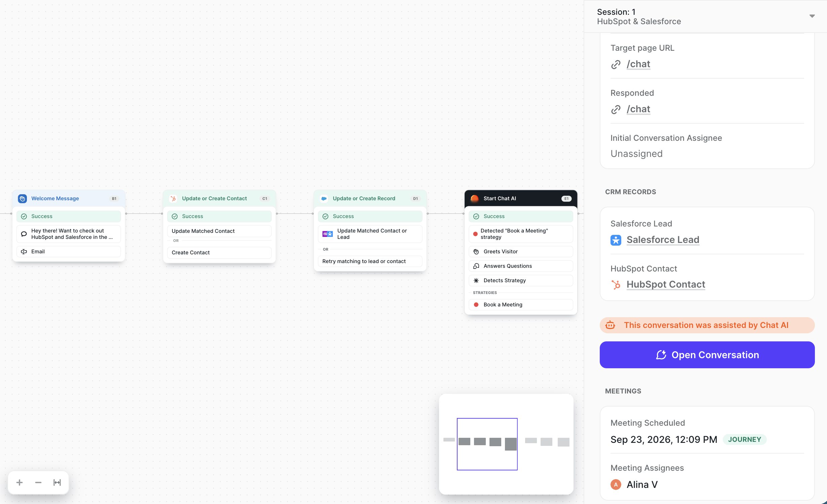The height and width of the screenshot is (504, 827).
Task: Click the Salesforce cloud icon on Update or Create Record
Action: pos(324,199)
